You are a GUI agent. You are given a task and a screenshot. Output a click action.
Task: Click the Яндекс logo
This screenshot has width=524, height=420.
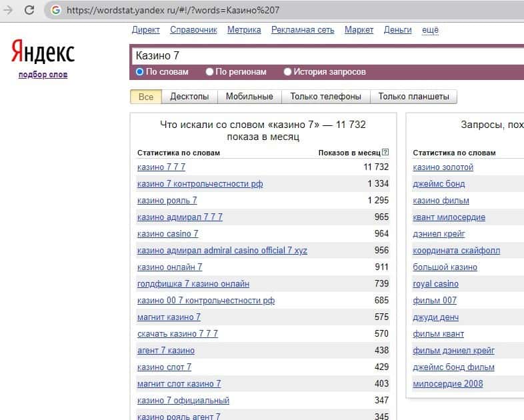[x=43, y=53]
